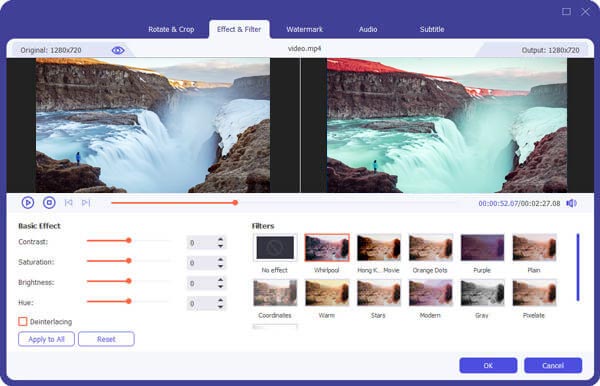This screenshot has height=386, width=600.
Task: Choose the Gray filter thumbnail
Action: tap(482, 293)
